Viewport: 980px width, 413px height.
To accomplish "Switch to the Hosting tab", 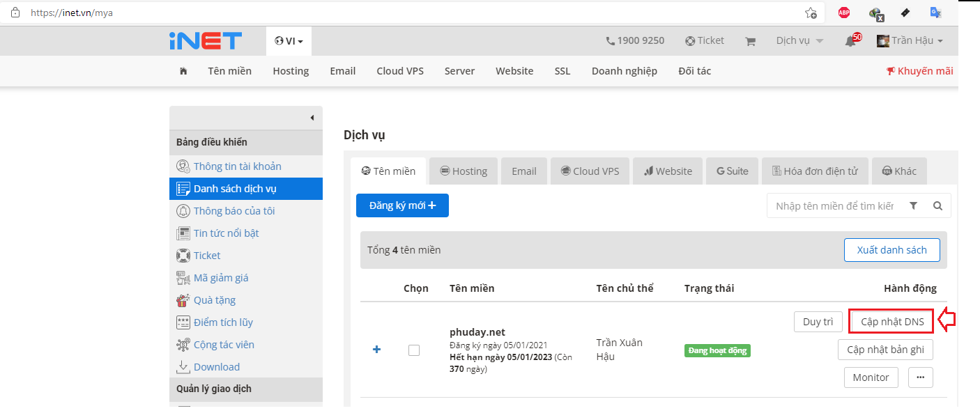I will point(463,171).
